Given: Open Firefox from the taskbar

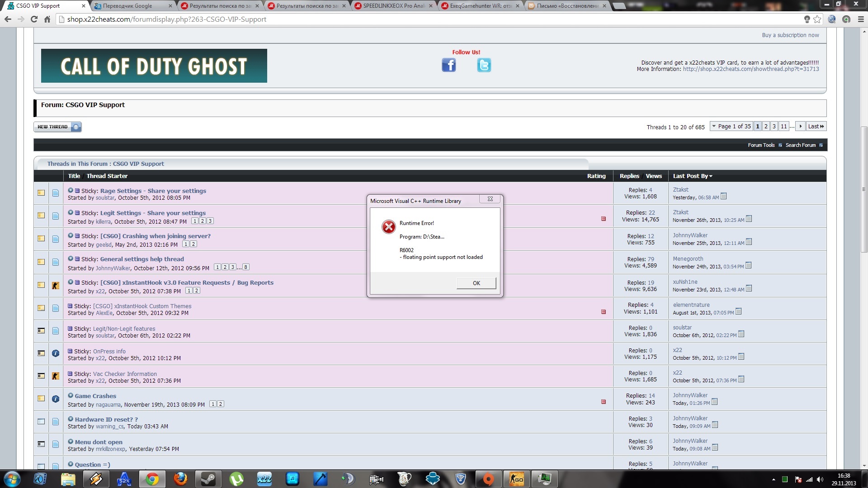Looking at the screenshot, I should point(180,479).
